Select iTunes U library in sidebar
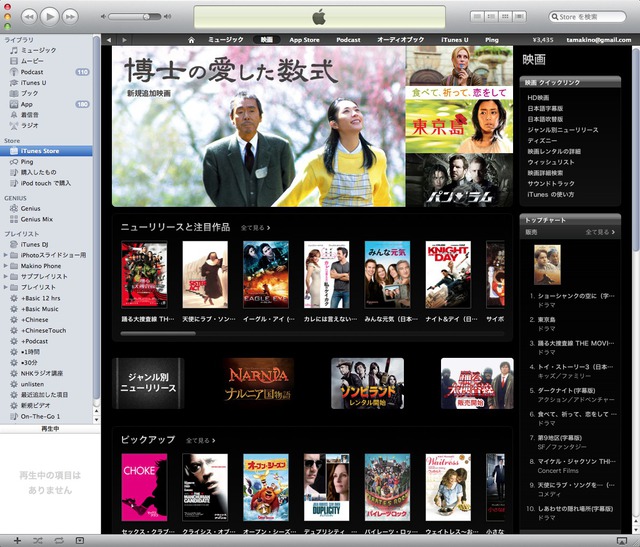 pyautogui.click(x=46, y=82)
